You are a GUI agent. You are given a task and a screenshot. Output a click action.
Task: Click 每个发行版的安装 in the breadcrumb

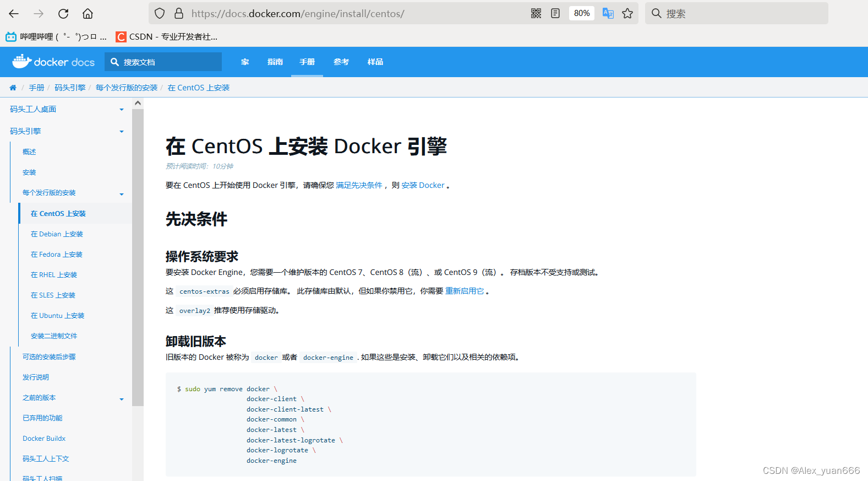pyautogui.click(x=127, y=88)
